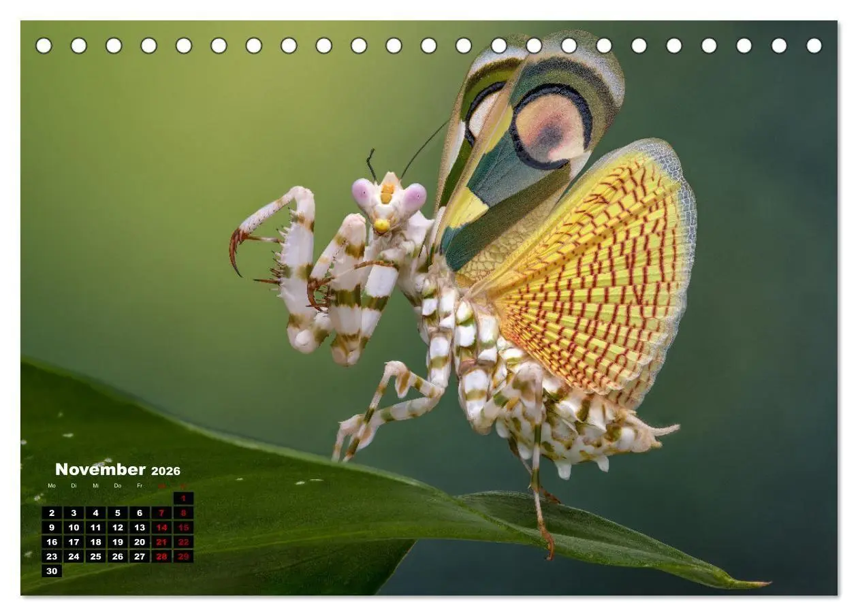
Task: Click the year '2026' in the title
Action: 165,471
